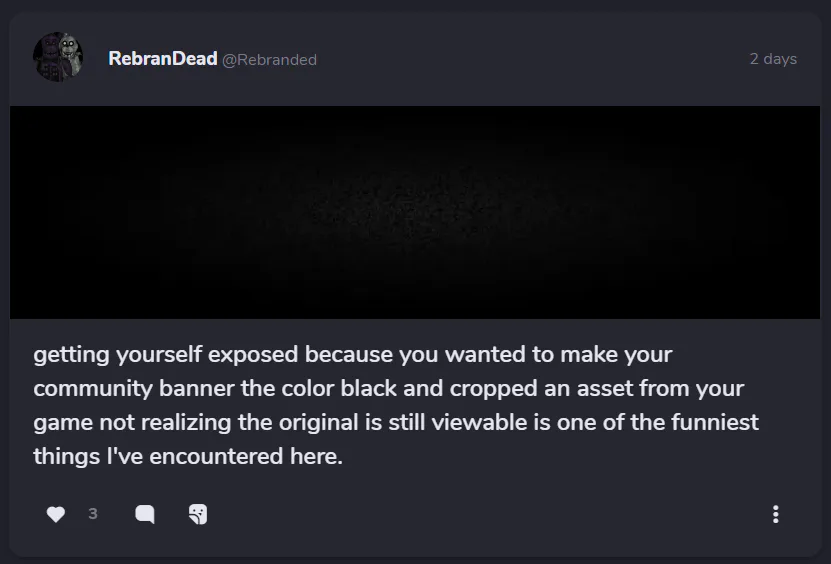Image resolution: width=831 pixels, height=564 pixels.
Task: Click the post line starting "getting yourself exposed"
Action: point(352,355)
